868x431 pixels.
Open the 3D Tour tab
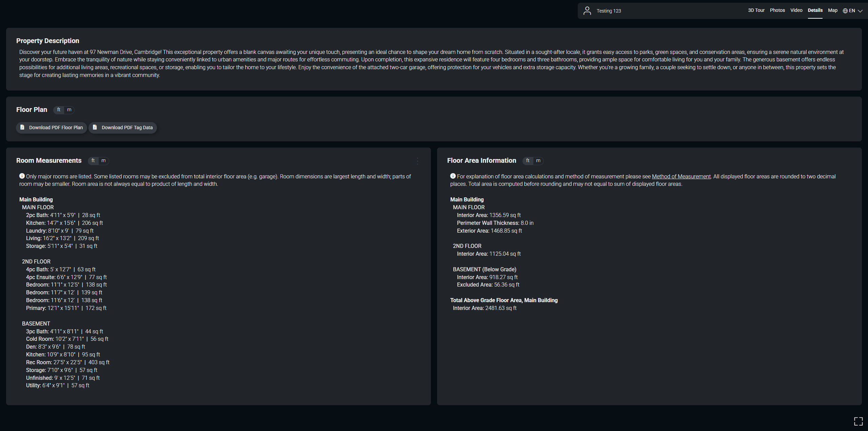(x=756, y=11)
